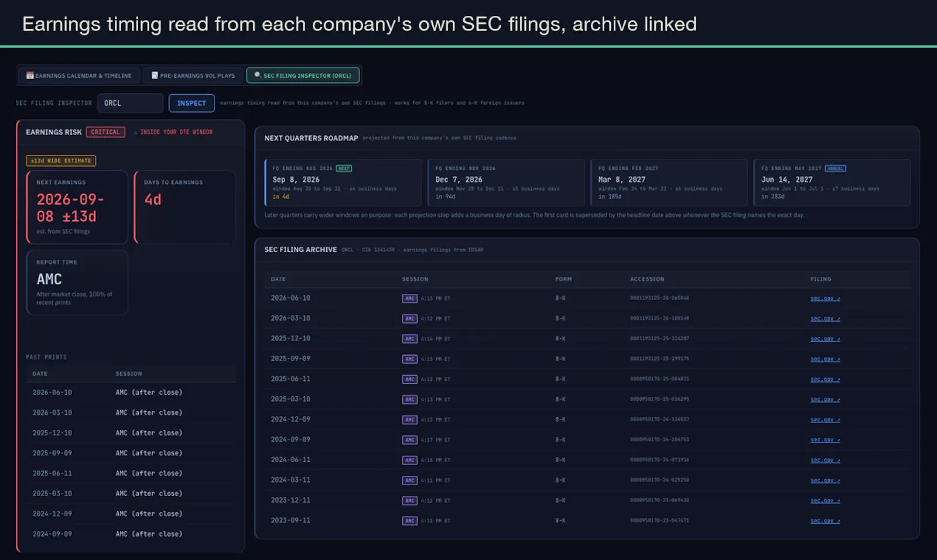
Task: Click the Days to Earnings 4d value
Action: click(x=153, y=200)
